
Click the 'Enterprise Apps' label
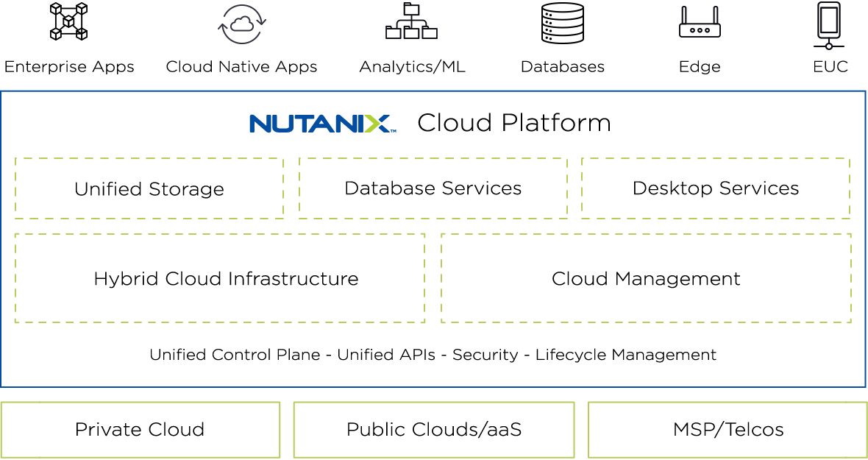(69, 67)
